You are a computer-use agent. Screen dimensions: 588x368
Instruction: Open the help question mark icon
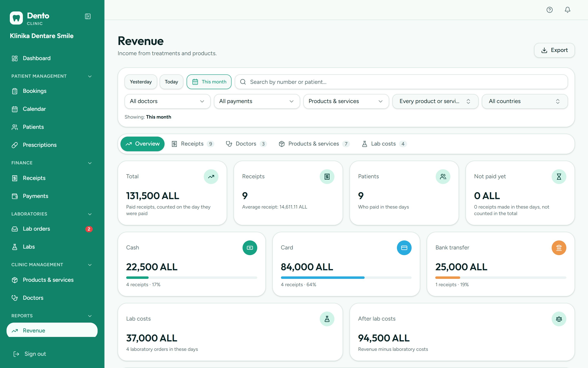tap(549, 10)
